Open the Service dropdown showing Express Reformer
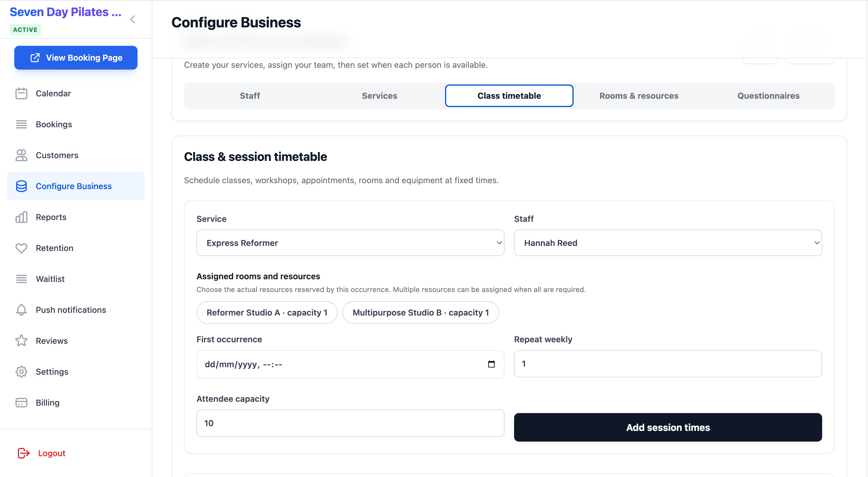The width and height of the screenshot is (868, 477). click(x=350, y=243)
